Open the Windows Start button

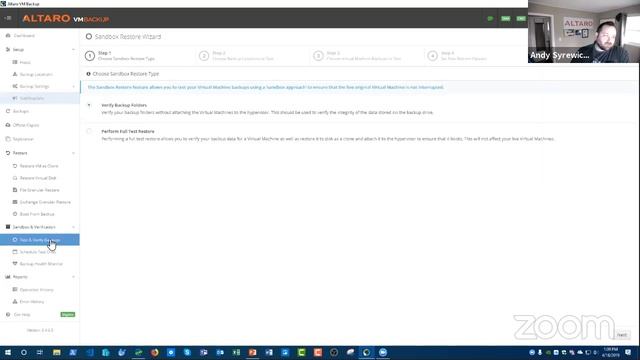click(8, 352)
